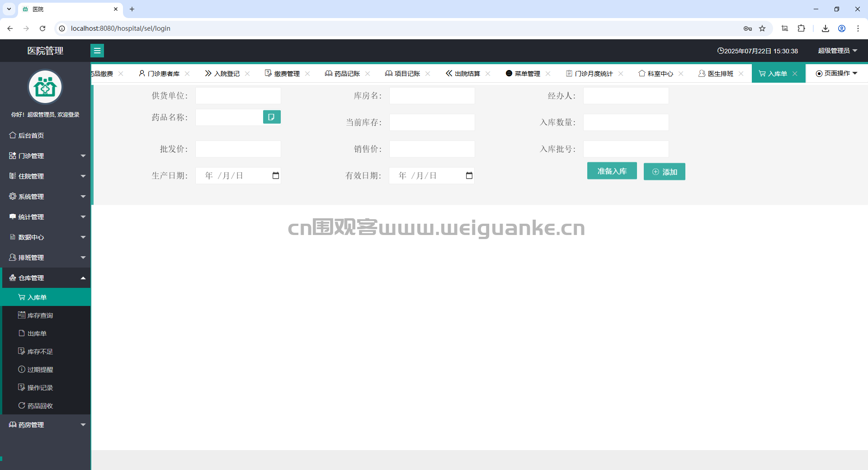The width and height of the screenshot is (868, 470).
Task: Close the 入库单 tab
Action: pyautogui.click(x=795, y=74)
